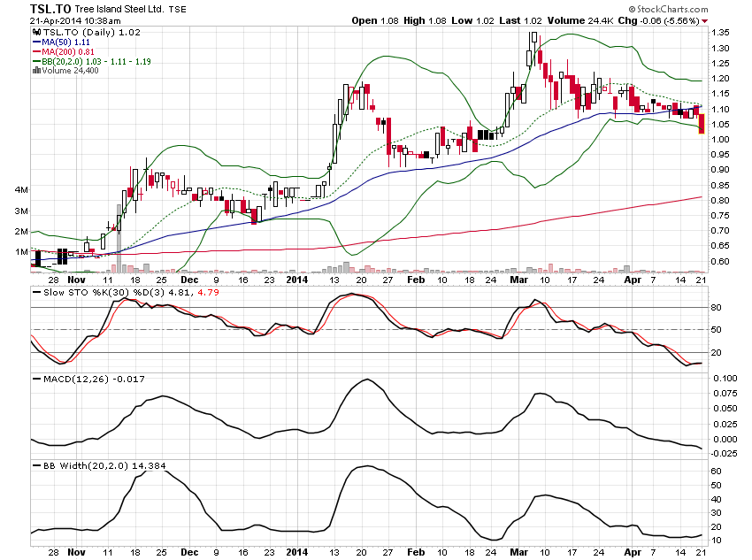Click the red MA(200) legend line swatch
This screenshot has height=560, width=752.
[x=36, y=52]
